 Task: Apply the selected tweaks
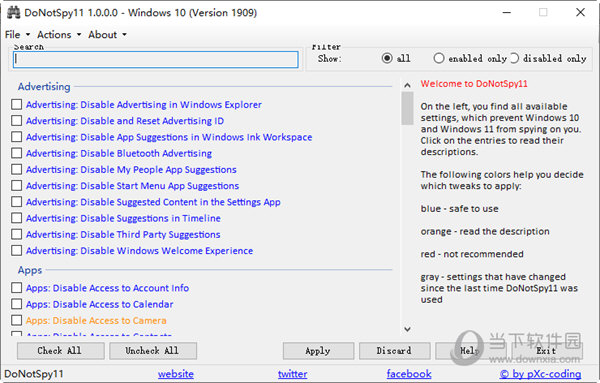point(318,351)
